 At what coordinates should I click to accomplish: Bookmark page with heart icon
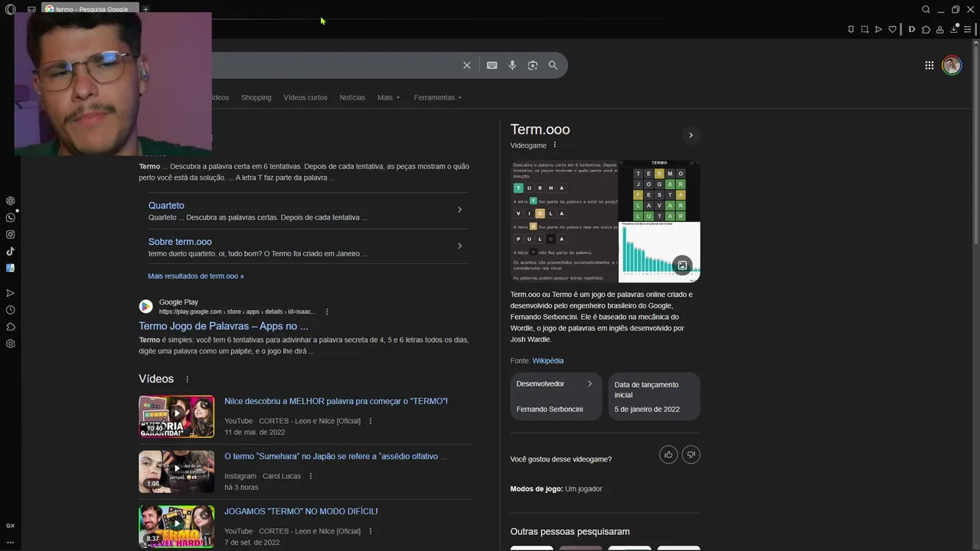[892, 29]
